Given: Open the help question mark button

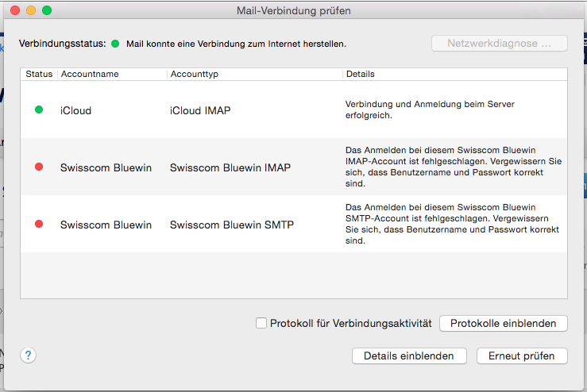Looking at the screenshot, I should coord(28,355).
